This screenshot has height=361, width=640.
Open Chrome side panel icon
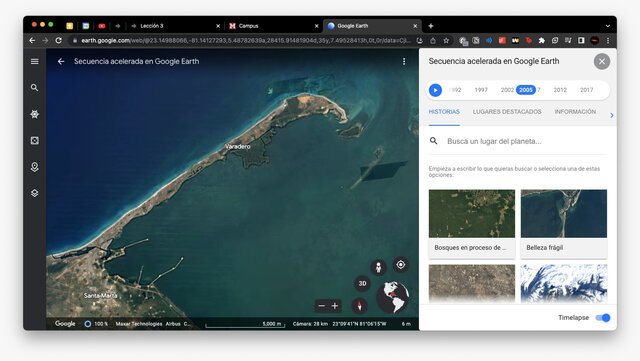(581, 40)
